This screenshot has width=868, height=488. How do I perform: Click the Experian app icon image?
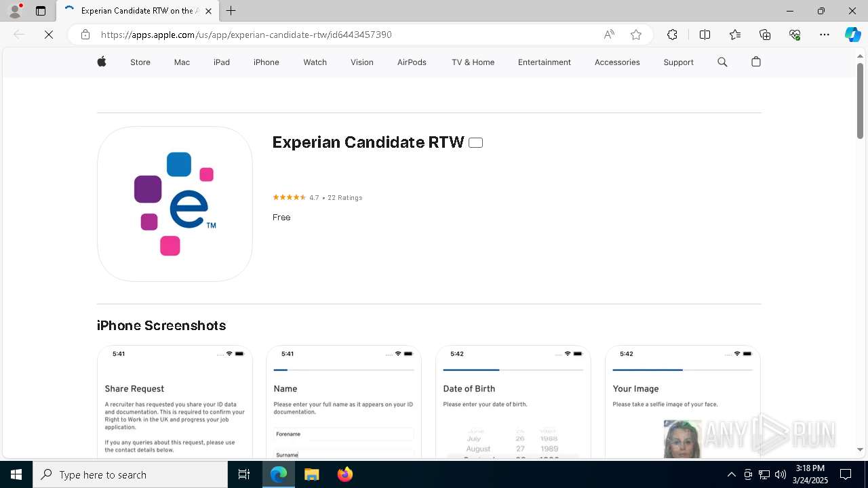(x=175, y=204)
